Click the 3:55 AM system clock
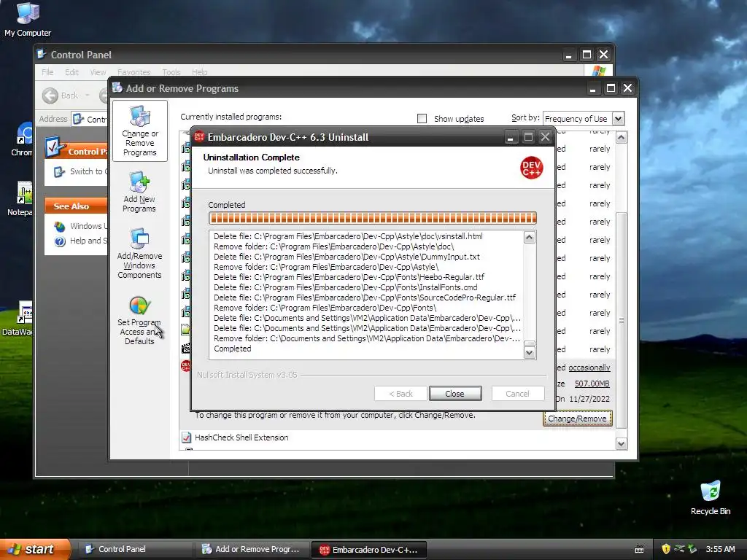Viewport: 747px width, 560px height. click(x=720, y=549)
